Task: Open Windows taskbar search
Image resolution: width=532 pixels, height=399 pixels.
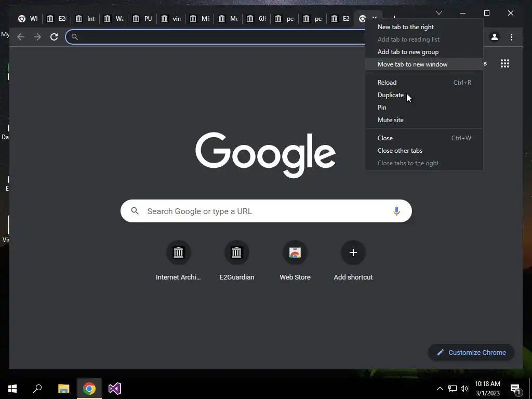Action: click(37, 389)
